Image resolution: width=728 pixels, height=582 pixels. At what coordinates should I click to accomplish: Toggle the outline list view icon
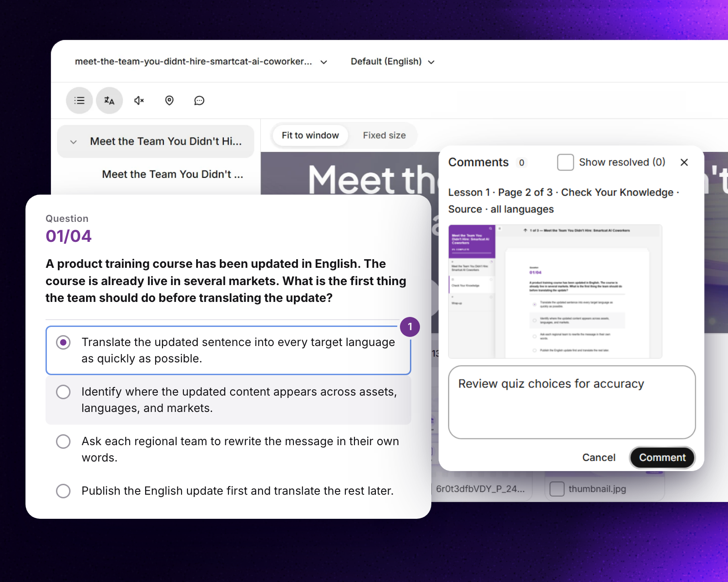80,100
